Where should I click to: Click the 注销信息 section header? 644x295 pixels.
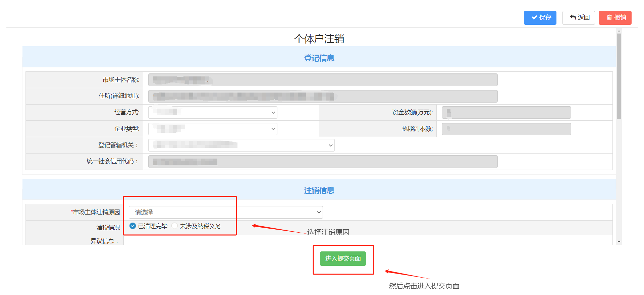[x=319, y=190]
